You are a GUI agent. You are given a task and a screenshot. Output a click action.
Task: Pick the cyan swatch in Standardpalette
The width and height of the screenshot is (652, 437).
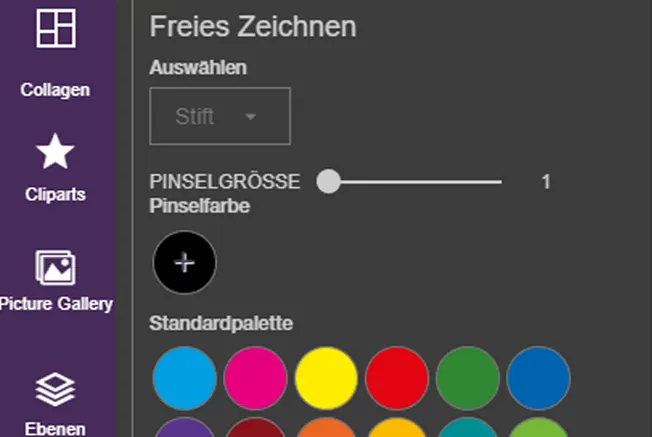coord(184,378)
